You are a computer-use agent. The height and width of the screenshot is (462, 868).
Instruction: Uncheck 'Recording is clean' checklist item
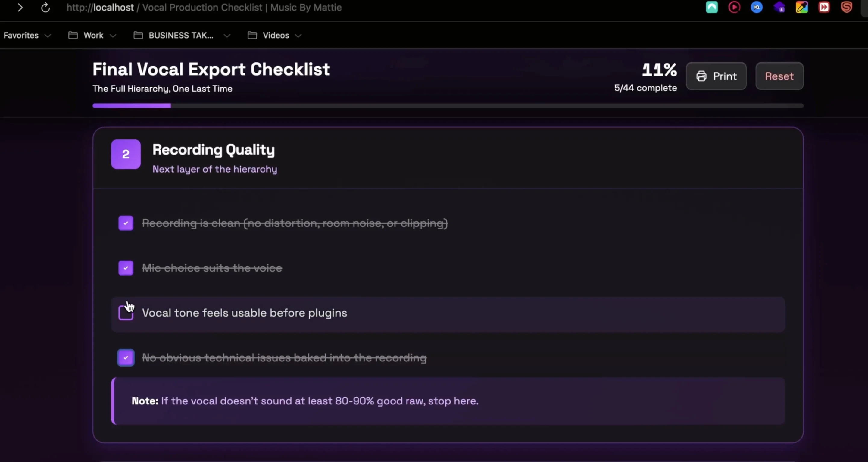coord(126,223)
